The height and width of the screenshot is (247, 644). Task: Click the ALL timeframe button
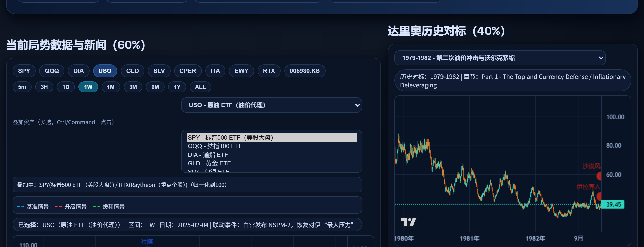coord(200,87)
